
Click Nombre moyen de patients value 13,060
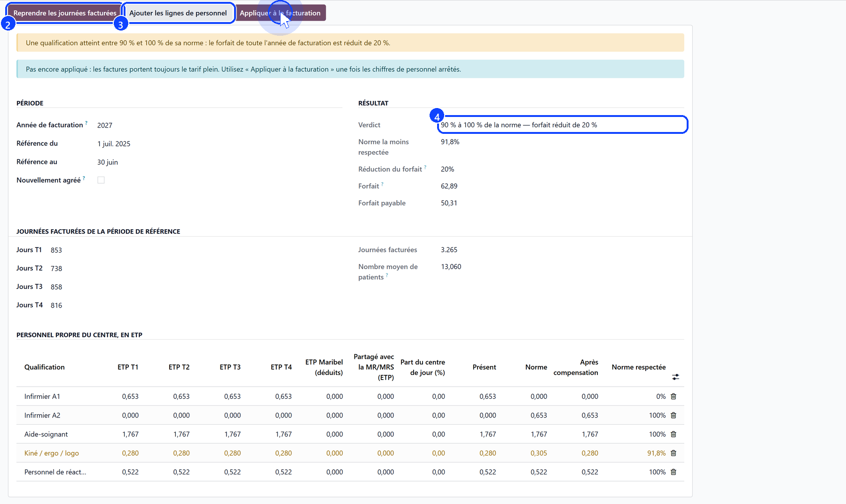[x=451, y=267]
